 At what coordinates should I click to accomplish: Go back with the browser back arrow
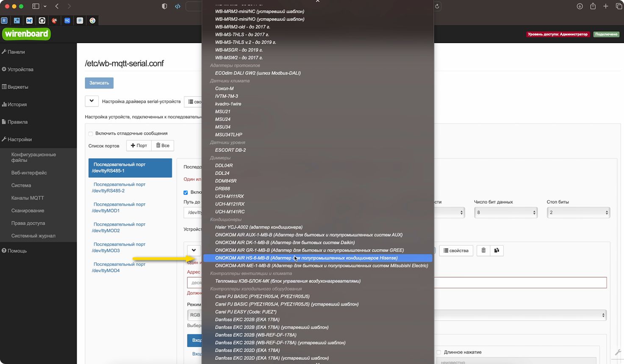[x=57, y=6]
